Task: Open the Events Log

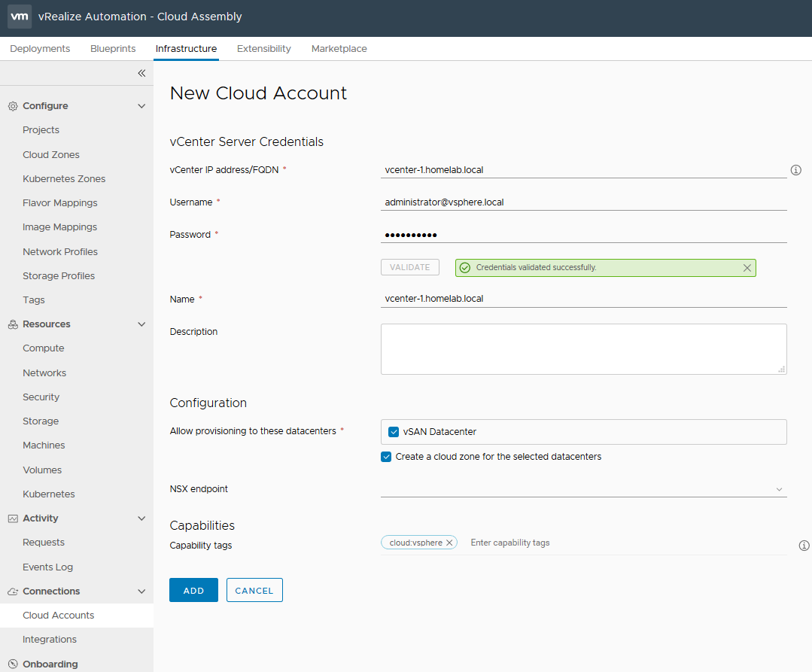Action: pos(47,567)
